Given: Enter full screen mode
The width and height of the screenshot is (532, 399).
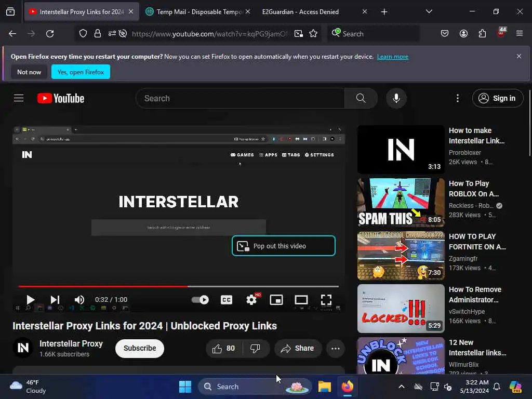Looking at the screenshot, I should (326, 300).
